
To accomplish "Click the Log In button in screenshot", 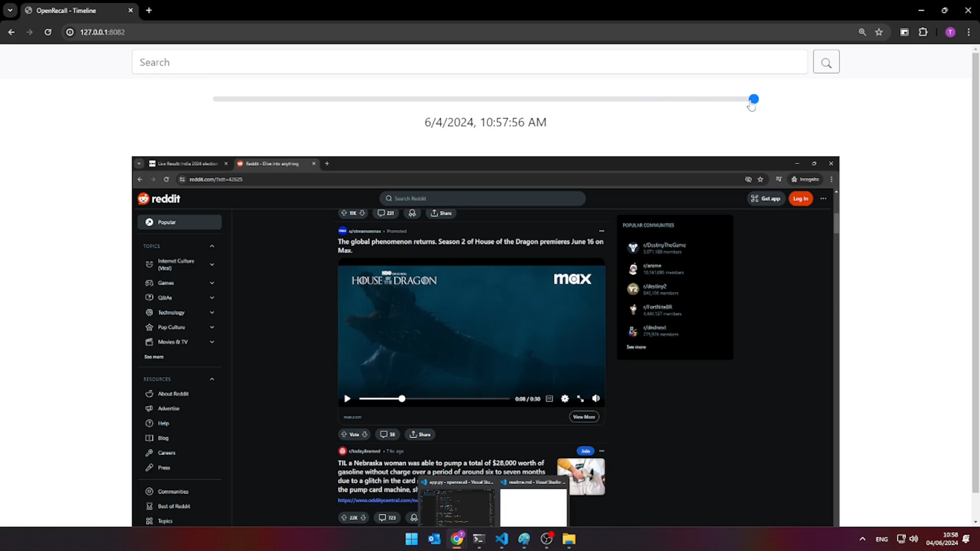I will pos(800,198).
